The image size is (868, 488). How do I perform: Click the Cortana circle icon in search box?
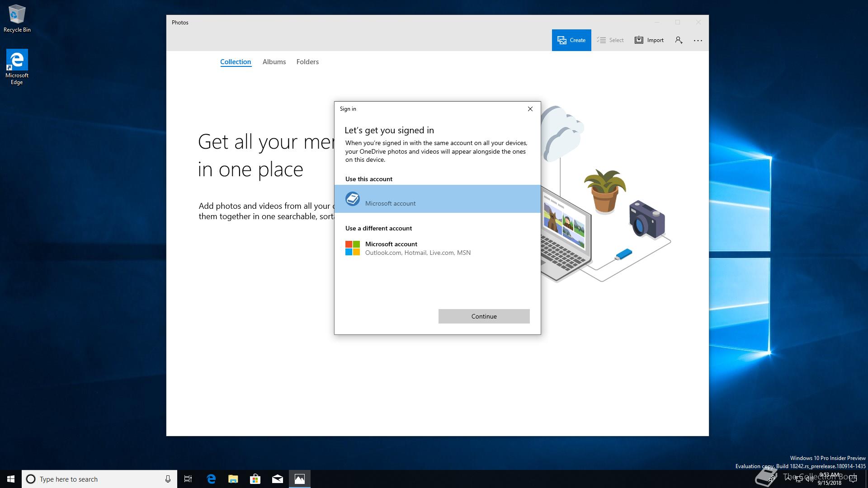(x=31, y=479)
